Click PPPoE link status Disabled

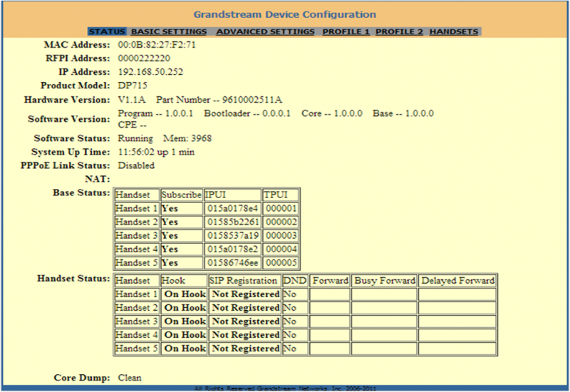click(136, 165)
